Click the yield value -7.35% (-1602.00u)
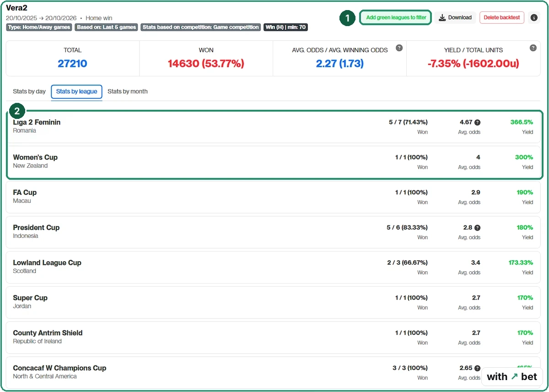The height and width of the screenshot is (392, 549). point(473,64)
